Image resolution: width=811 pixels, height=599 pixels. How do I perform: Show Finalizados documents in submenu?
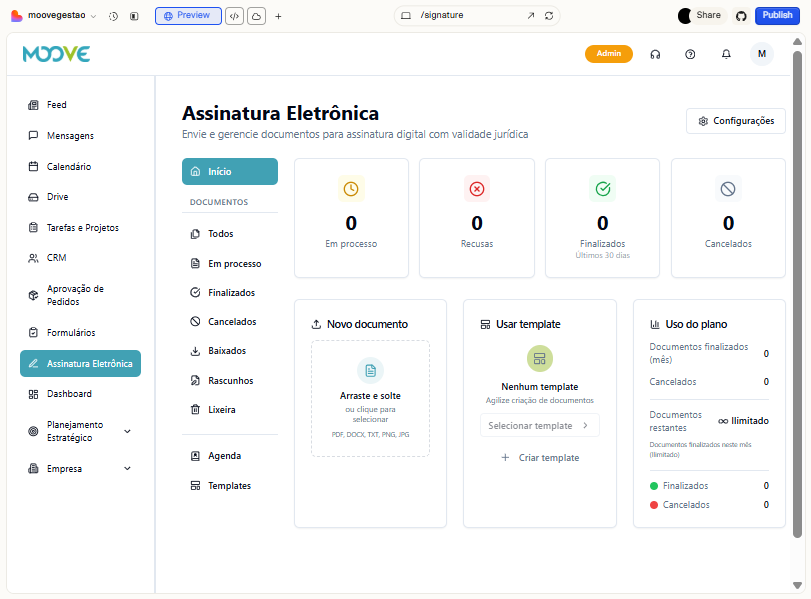tap(230, 293)
